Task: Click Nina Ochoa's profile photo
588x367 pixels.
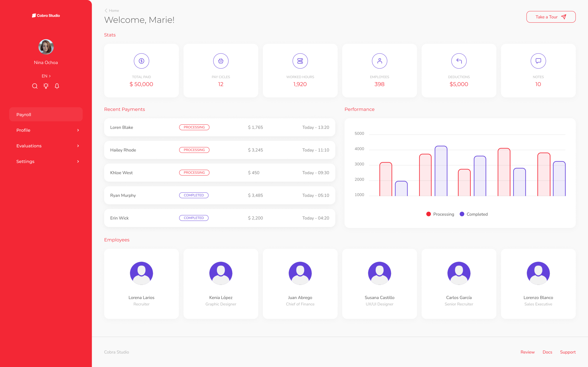Action: tap(46, 47)
